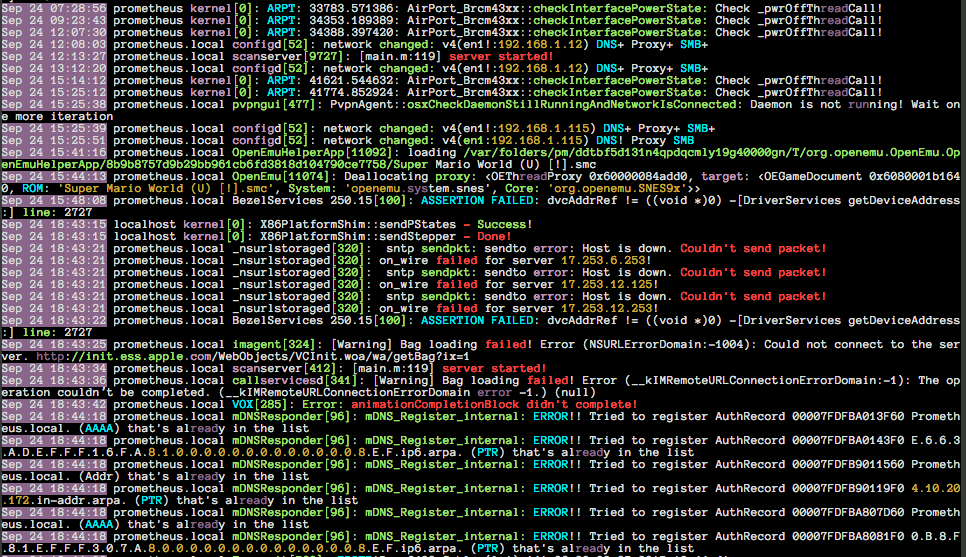The height and width of the screenshot is (557, 966).
Task: Click server IP '17.253.12.125'
Action: (x=606, y=285)
